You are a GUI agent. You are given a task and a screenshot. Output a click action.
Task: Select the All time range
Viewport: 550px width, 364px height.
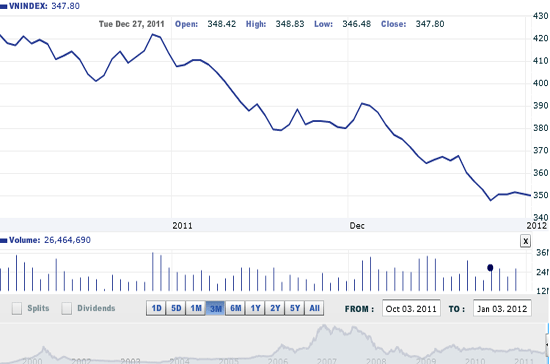[x=314, y=308]
